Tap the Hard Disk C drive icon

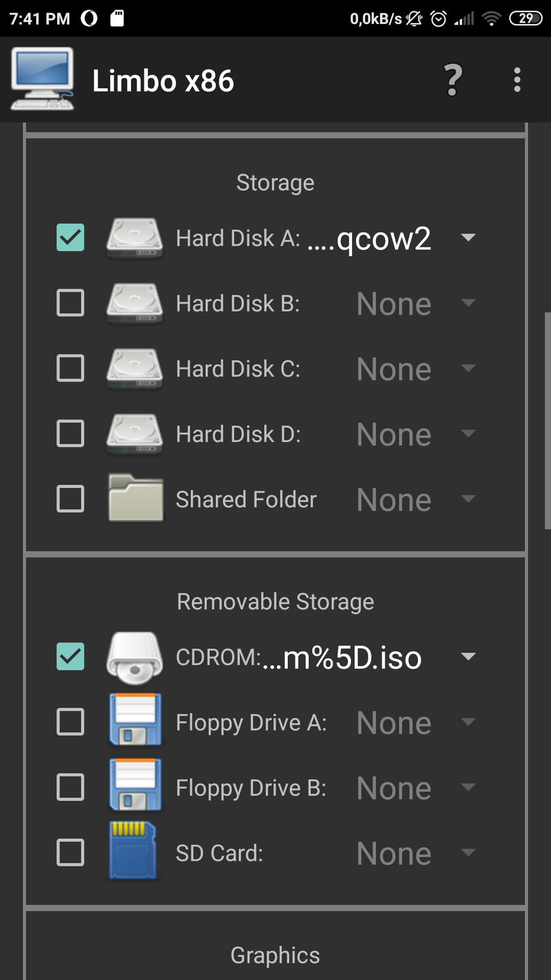click(135, 369)
